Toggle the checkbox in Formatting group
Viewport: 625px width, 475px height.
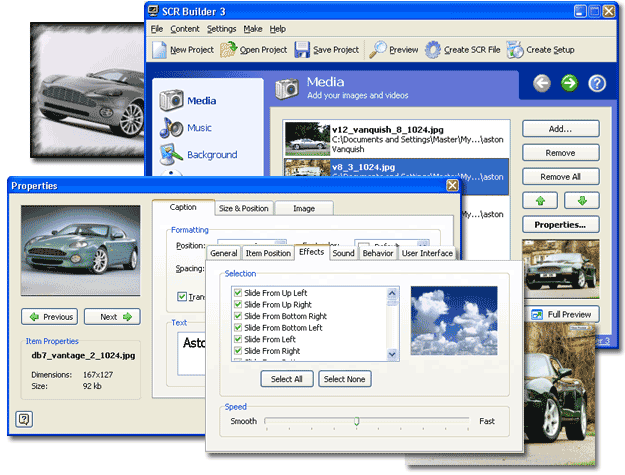[x=182, y=296]
